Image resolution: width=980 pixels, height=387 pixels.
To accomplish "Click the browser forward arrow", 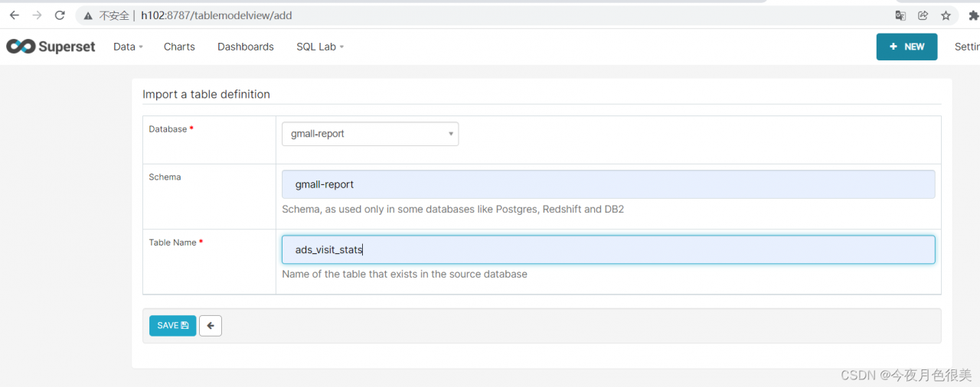I will (37, 15).
